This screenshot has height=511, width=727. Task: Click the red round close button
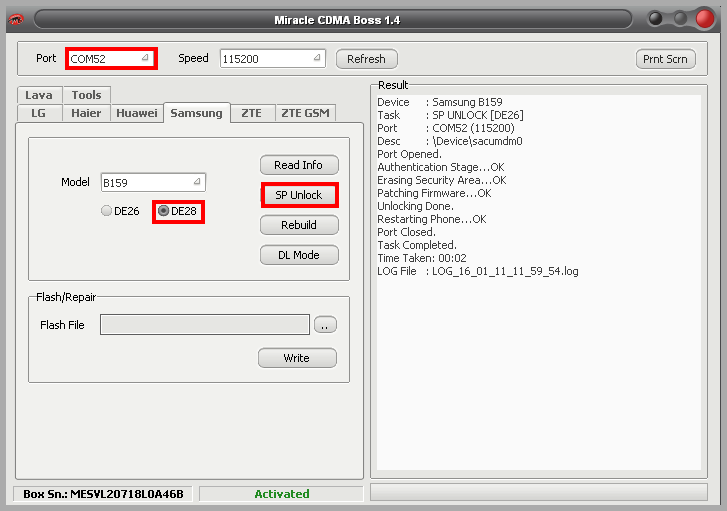pyautogui.click(x=705, y=19)
